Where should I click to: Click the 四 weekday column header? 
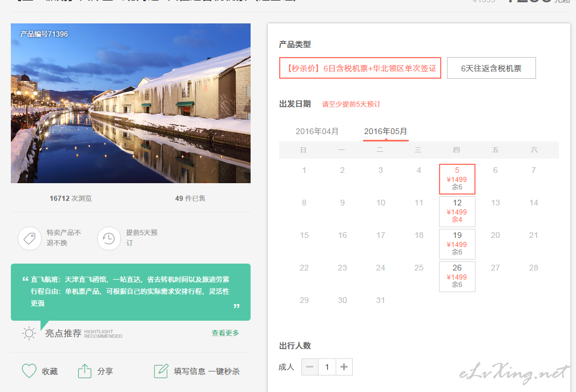[x=457, y=149]
